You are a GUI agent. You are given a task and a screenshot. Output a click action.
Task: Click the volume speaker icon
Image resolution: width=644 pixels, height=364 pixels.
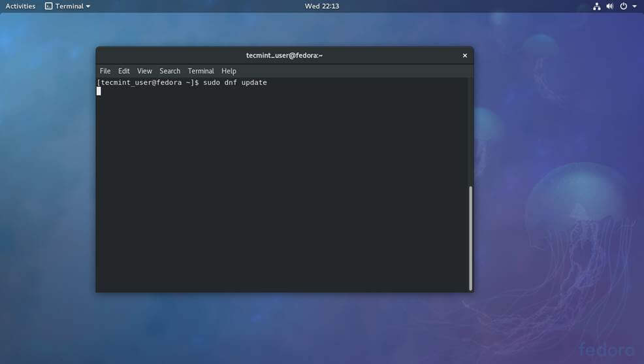pyautogui.click(x=610, y=6)
